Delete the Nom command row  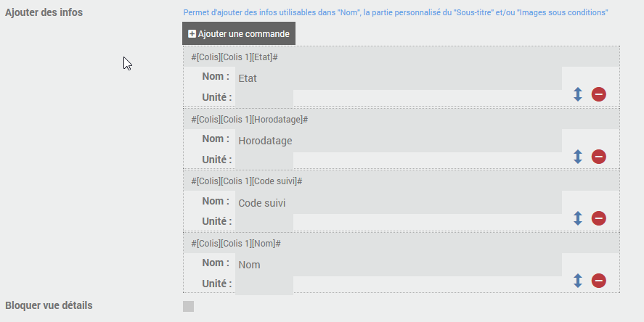tap(599, 281)
